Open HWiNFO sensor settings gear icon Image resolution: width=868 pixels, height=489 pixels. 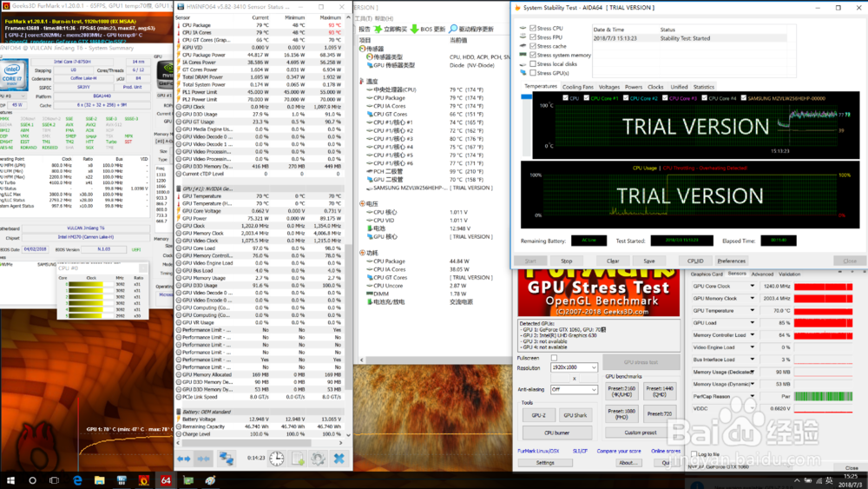tap(318, 459)
